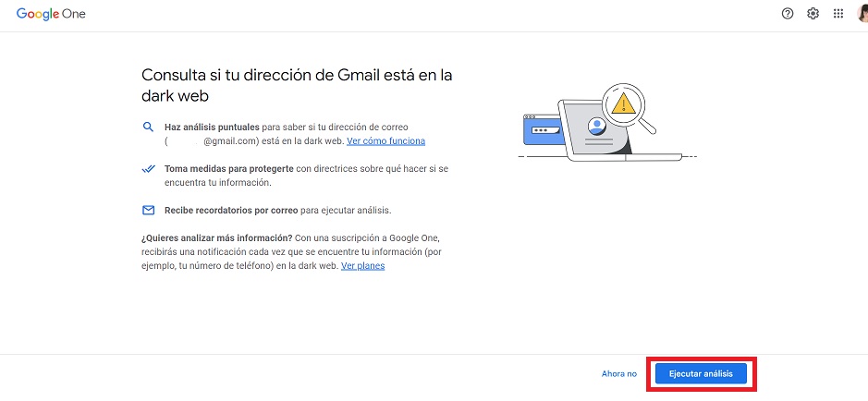Image resolution: width=868 pixels, height=401 pixels.
Task: Follow the Ver cómo funciona link
Action: tap(385, 141)
